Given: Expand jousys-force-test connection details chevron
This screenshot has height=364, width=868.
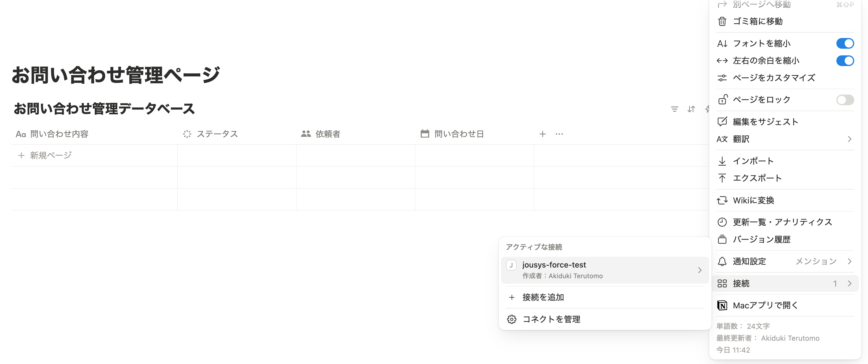Looking at the screenshot, I should pyautogui.click(x=700, y=270).
